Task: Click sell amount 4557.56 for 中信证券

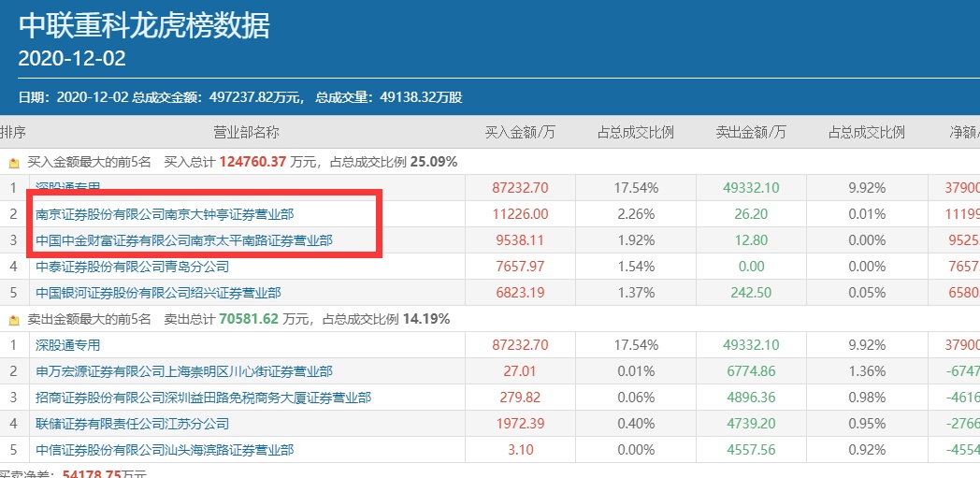Action: pyautogui.click(x=751, y=451)
